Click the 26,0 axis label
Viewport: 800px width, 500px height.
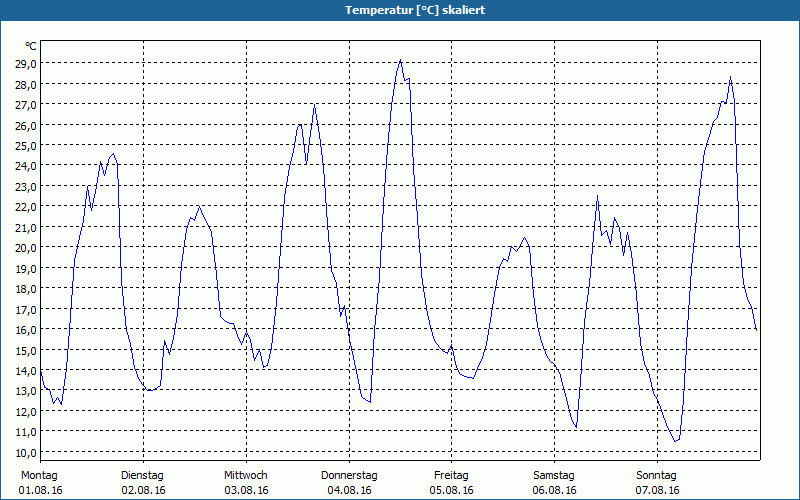(26, 125)
